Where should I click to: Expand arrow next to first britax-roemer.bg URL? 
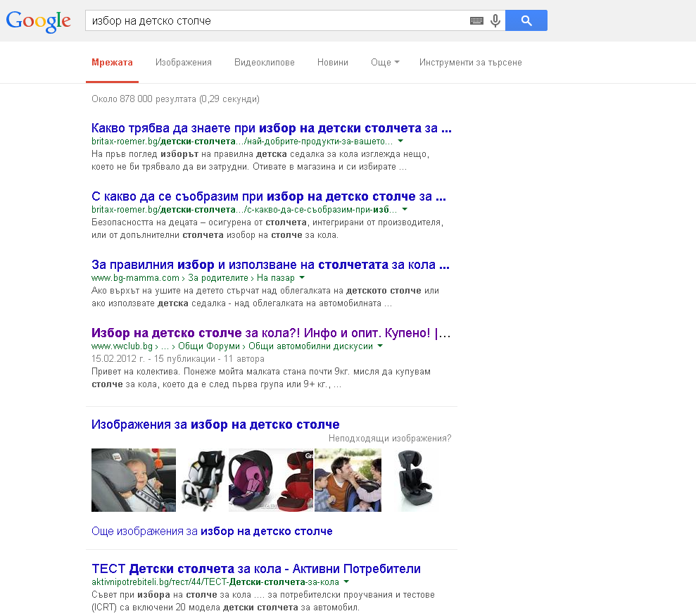[x=400, y=142]
